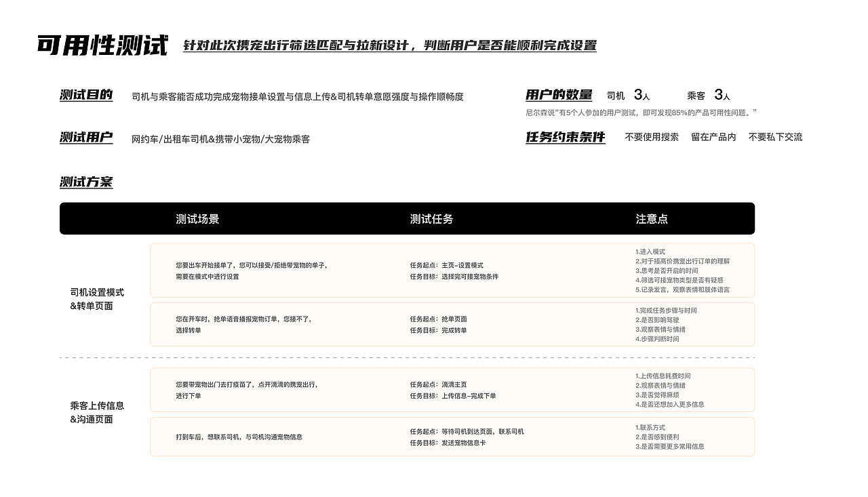The width and height of the screenshot is (868, 497).
Task: Click note 4.是否还想加入更多信息
Action: click(669, 404)
